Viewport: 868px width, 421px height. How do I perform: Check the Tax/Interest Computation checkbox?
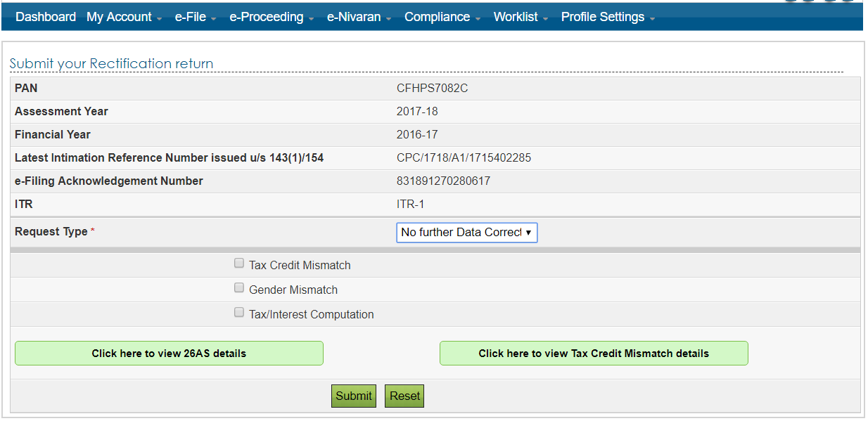239,311
